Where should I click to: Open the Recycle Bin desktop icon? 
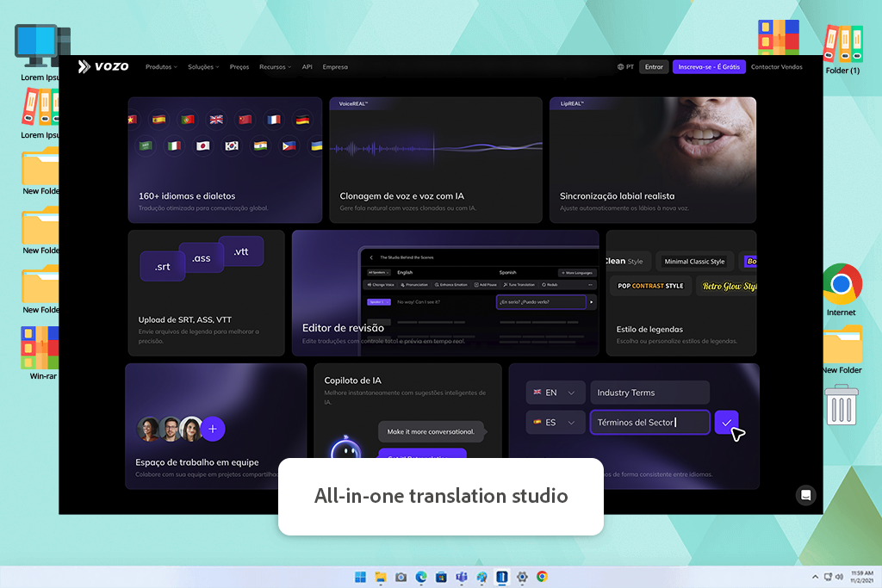tap(842, 405)
